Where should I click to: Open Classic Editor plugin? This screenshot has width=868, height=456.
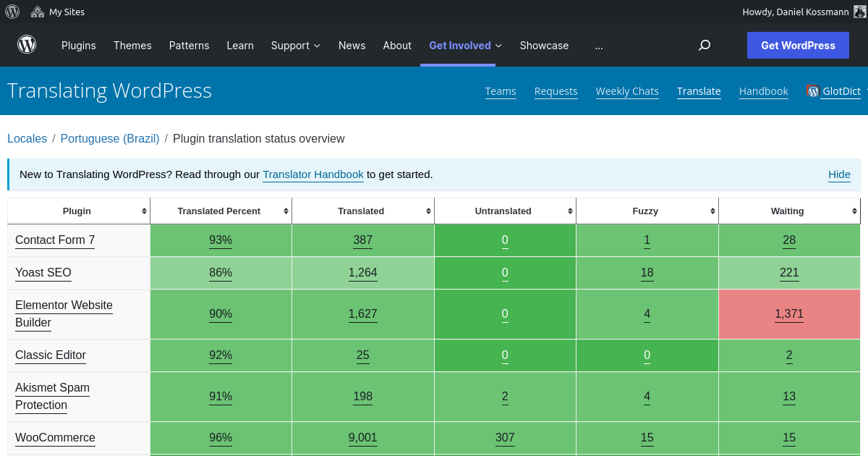click(51, 355)
